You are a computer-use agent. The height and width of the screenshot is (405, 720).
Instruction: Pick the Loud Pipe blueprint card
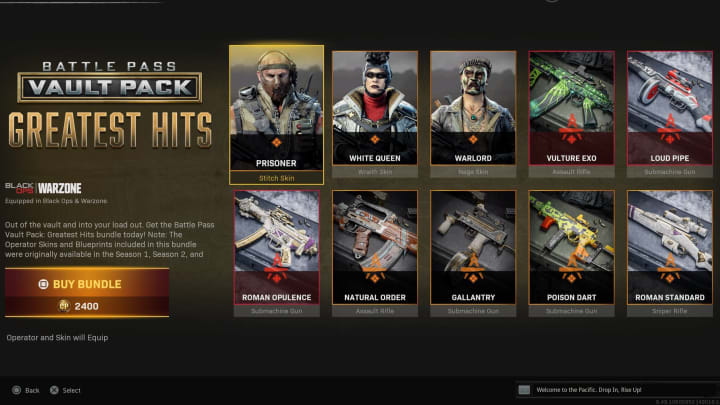[669, 114]
